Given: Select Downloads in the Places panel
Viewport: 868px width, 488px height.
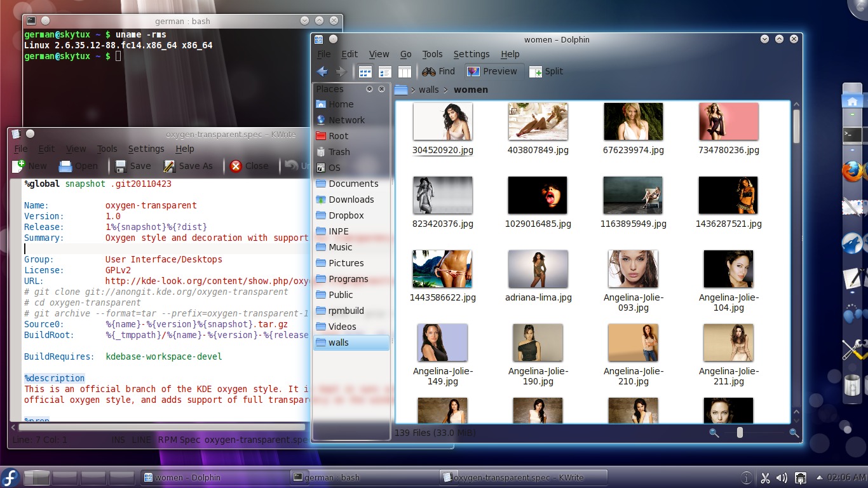Looking at the screenshot, I should pos(351,200).
